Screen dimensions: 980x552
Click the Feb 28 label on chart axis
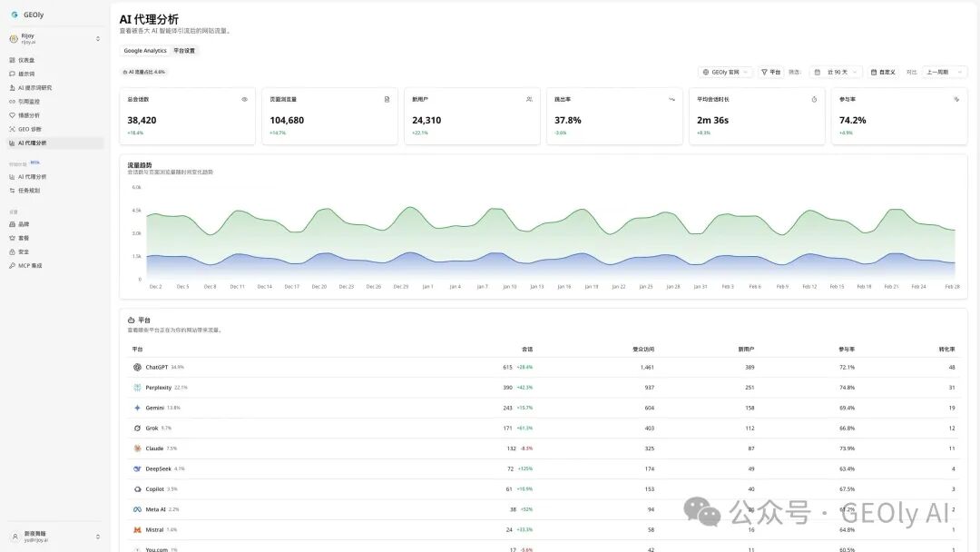(953, 286)
